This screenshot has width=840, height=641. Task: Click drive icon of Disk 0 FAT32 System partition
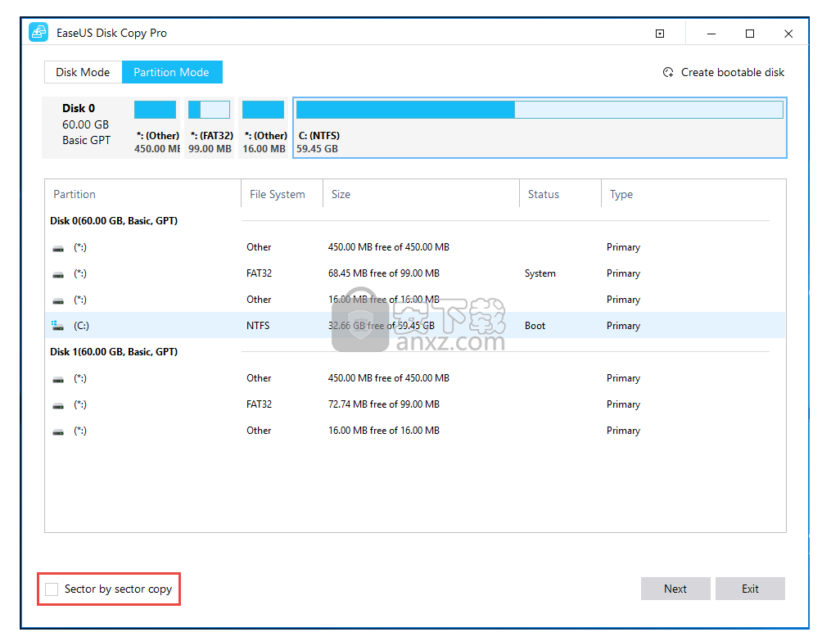pyautogui.click(x=58, y=275)
